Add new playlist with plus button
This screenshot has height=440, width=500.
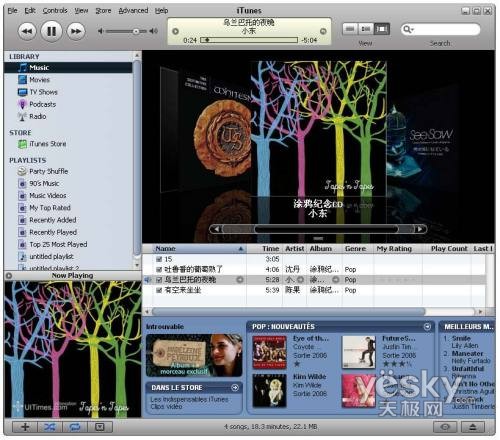25,427
